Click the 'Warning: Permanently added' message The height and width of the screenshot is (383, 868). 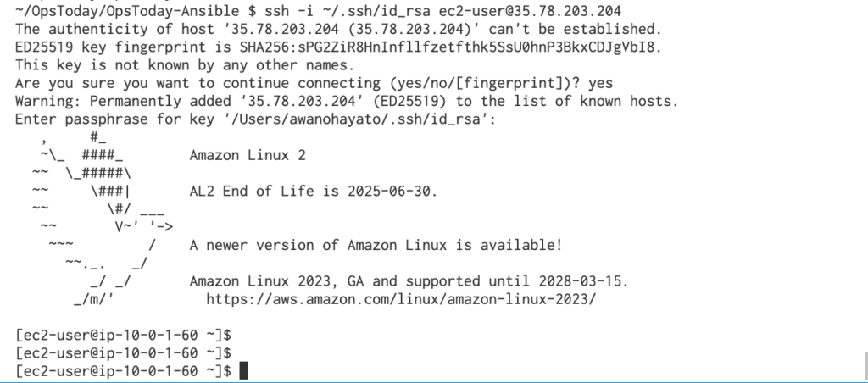347,102
